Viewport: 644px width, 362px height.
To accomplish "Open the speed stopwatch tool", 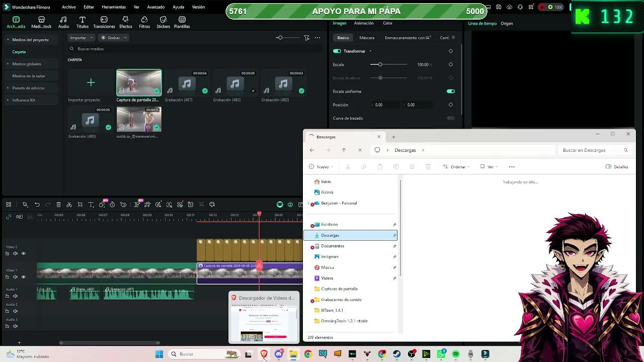I will click(112, 205).
